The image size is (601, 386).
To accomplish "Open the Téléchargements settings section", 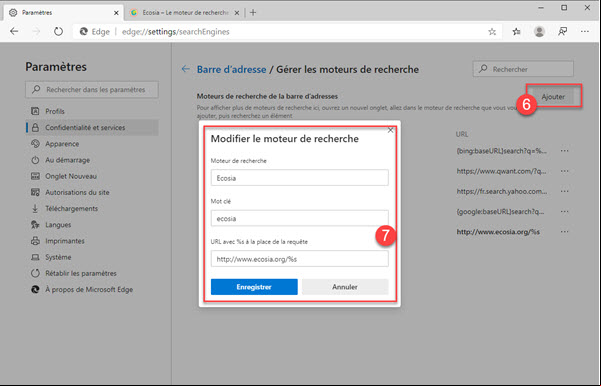I will point(92,209).
